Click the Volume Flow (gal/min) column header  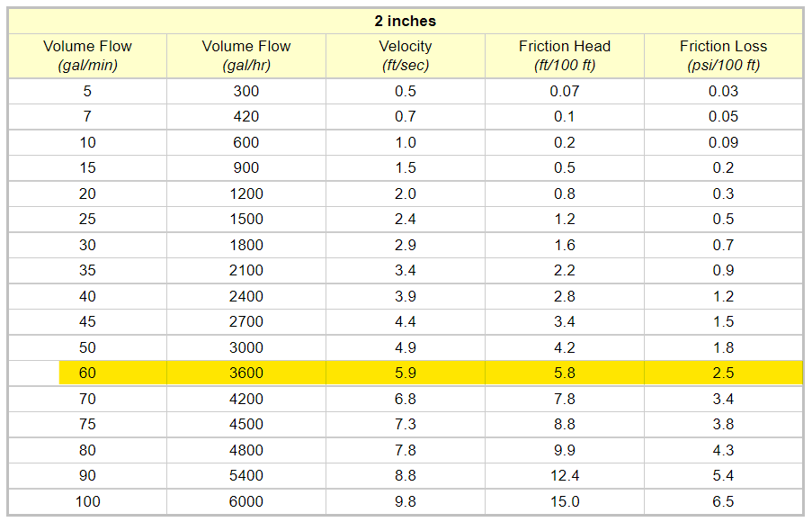(87, 55)
